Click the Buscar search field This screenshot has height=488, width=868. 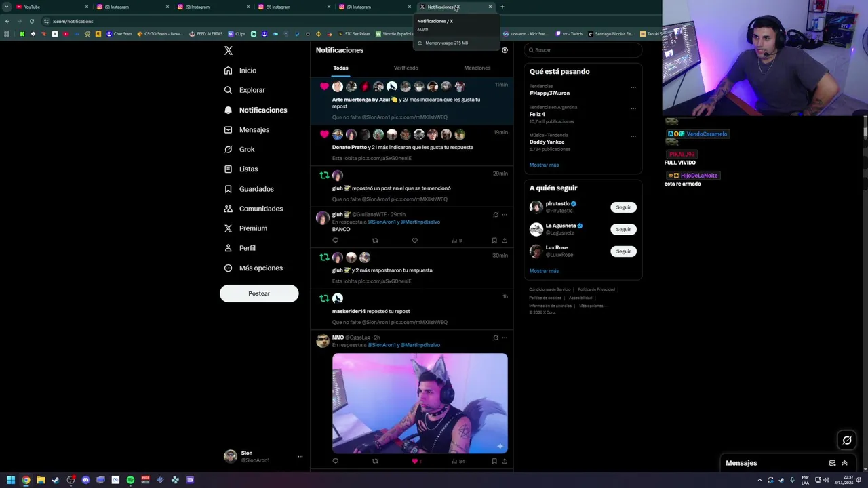(583, 50)
